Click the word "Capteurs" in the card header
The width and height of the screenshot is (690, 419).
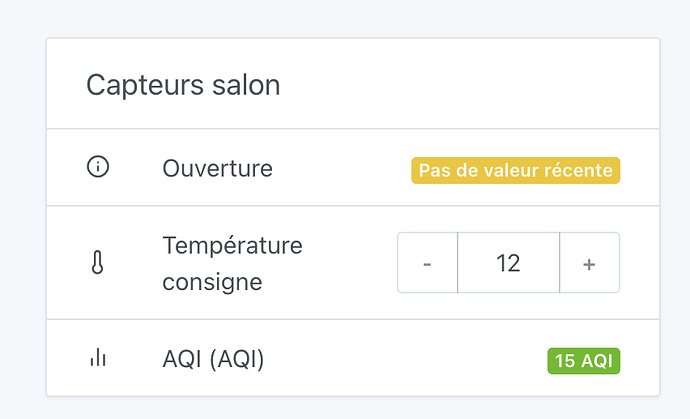(x=143, y=85)
